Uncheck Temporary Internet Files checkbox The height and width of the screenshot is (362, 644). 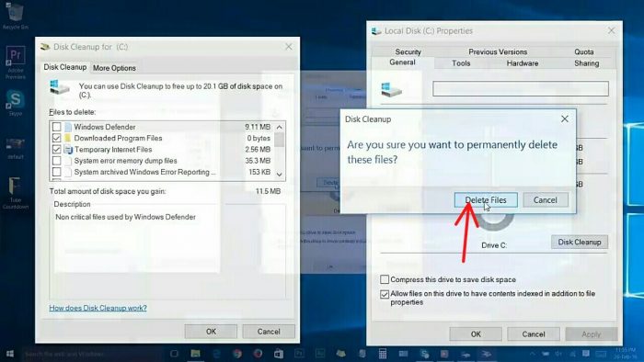[57, 149]
